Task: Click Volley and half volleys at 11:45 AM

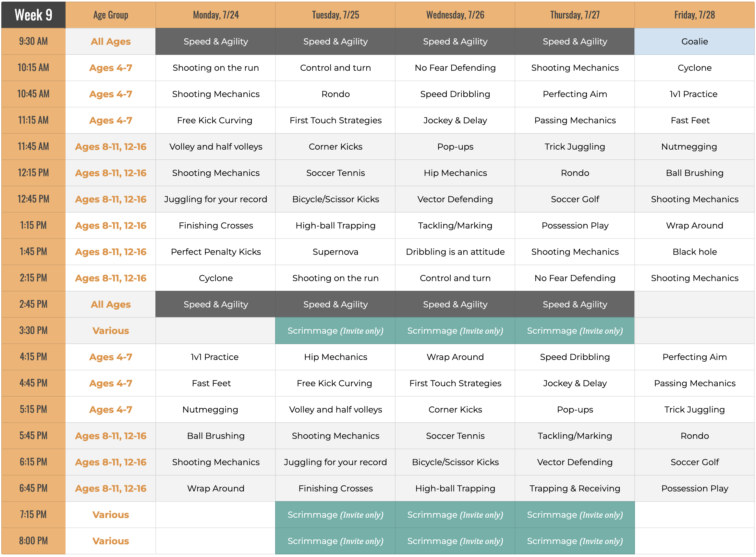Action: (x=216, y=147)
